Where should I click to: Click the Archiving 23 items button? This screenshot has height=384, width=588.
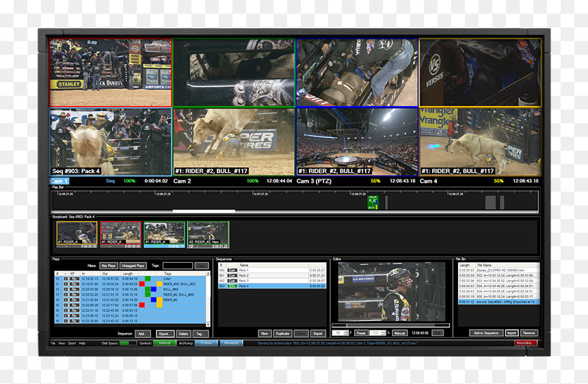tap(206, 343)
